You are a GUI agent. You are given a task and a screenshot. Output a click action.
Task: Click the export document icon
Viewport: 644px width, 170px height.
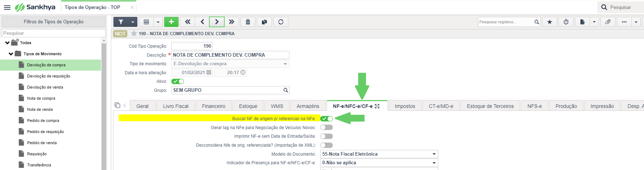(582, 22)
